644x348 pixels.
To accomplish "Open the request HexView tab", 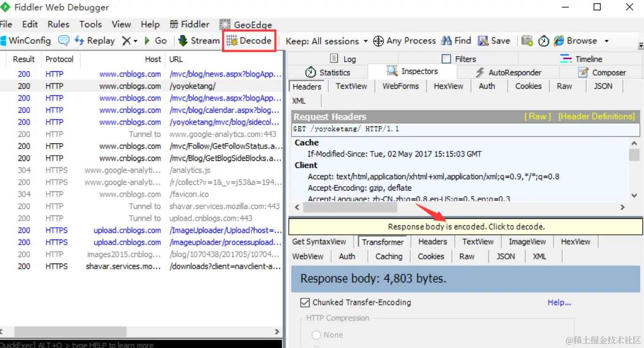I will 448,86.
